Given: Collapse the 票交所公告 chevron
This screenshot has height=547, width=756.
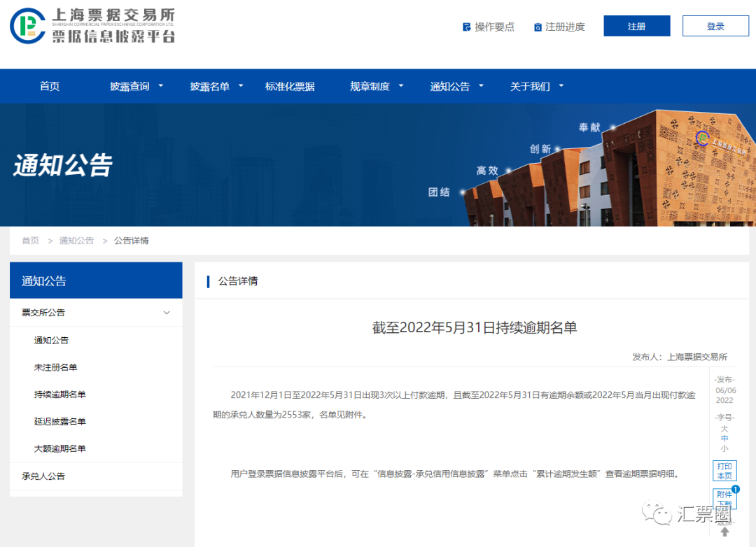Looking at the screenshot, I should (x=167, y=312).
